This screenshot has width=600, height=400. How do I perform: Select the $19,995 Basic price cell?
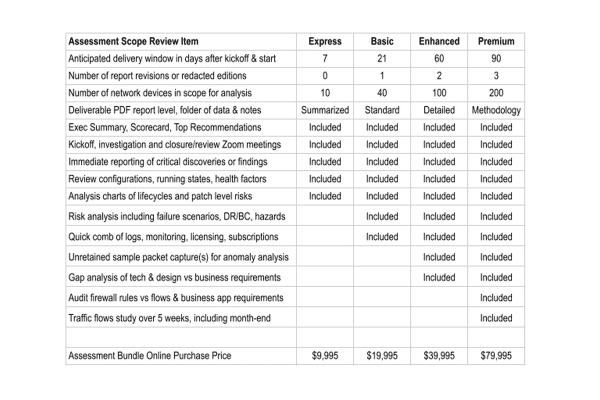coord(382,356)
